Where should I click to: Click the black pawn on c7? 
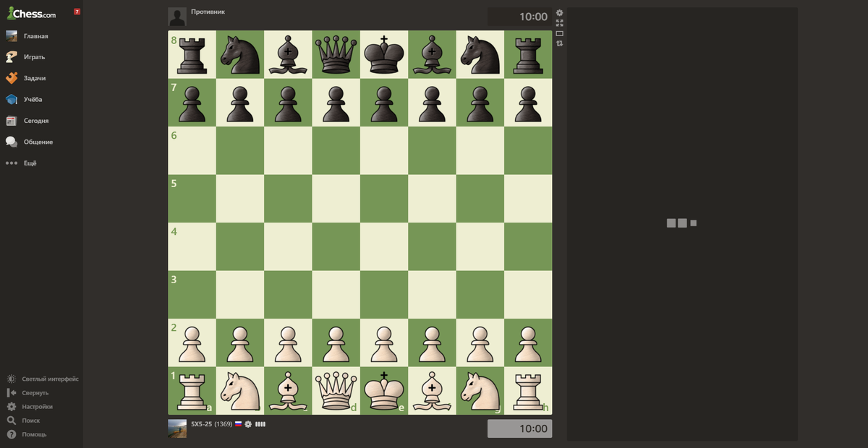pos(288,103)
